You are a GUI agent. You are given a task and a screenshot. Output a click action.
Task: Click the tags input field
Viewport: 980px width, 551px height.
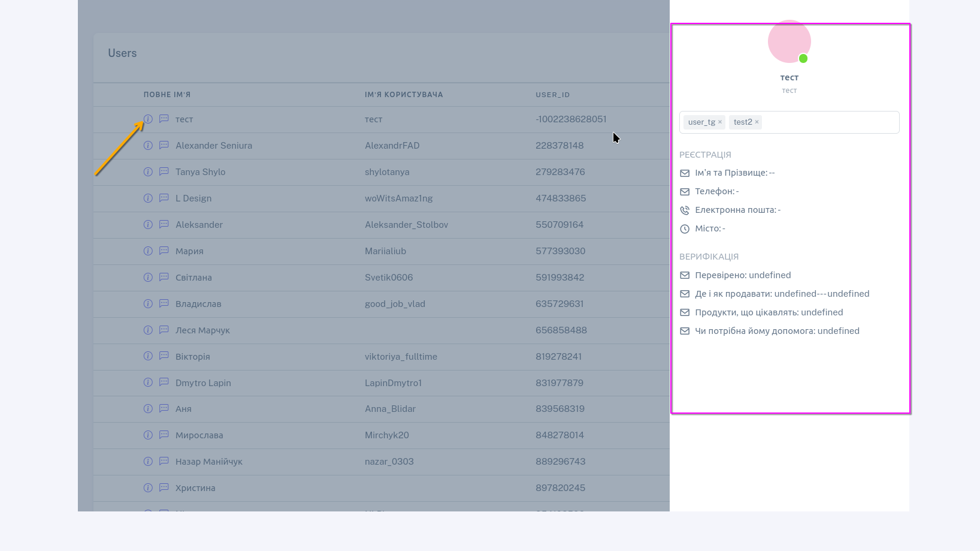click(x=830, y=122)
